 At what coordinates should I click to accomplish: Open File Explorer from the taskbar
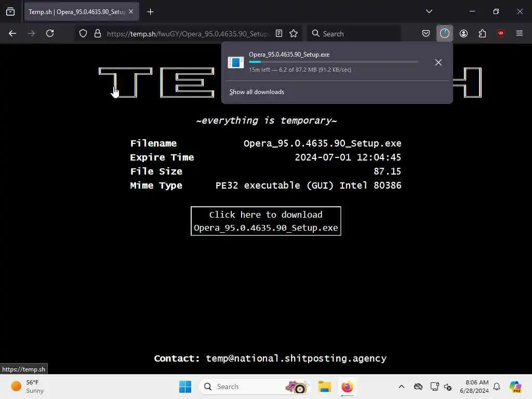324,387
